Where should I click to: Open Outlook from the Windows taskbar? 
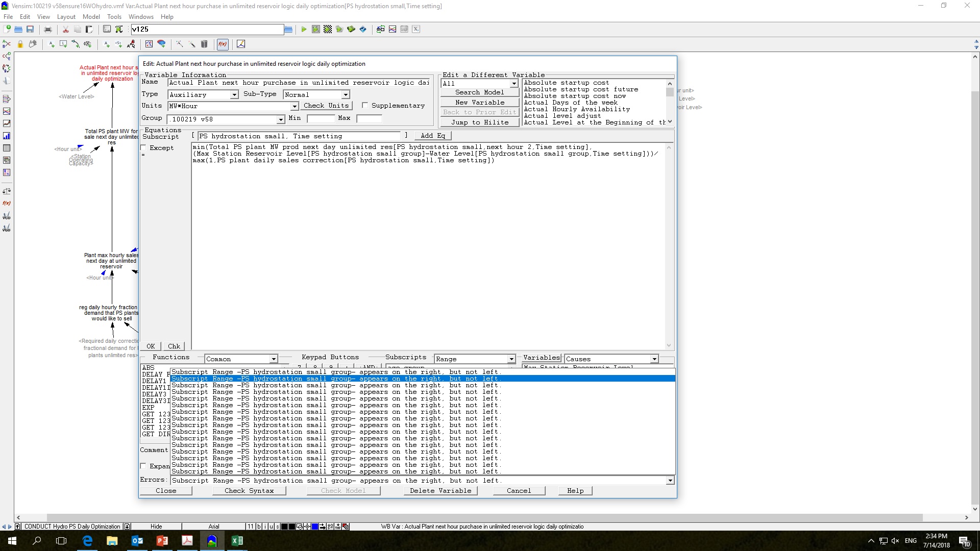137,541
